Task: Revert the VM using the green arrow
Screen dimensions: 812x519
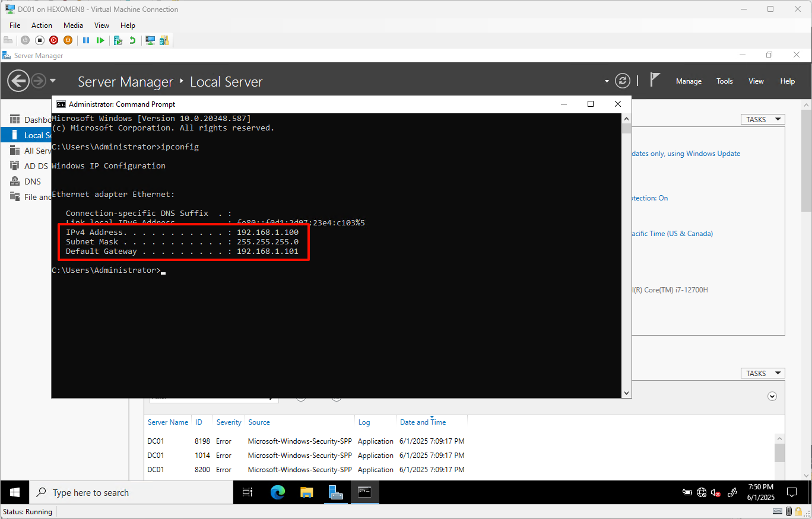Action: tap(132, 40)
